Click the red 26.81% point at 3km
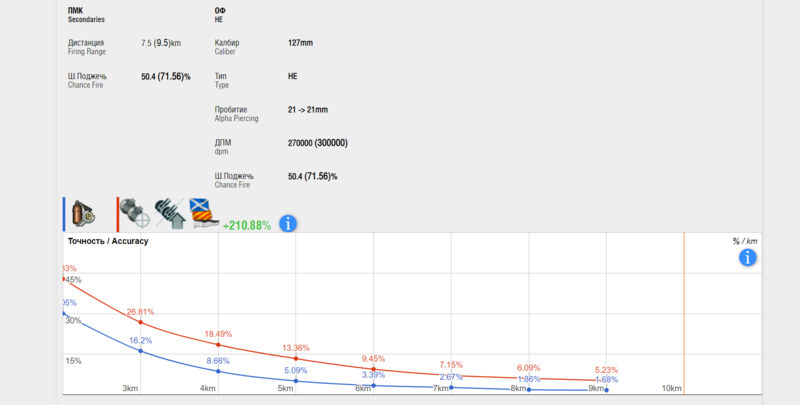This screenshot has width=800, height=405. click(x=141, y=322)
